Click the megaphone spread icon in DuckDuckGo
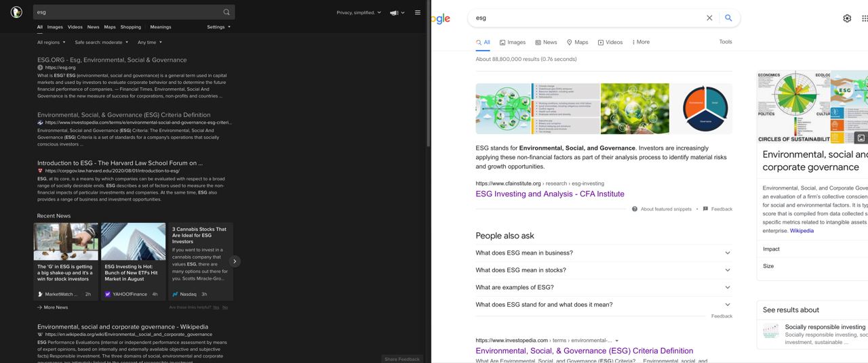 point(394,12)
